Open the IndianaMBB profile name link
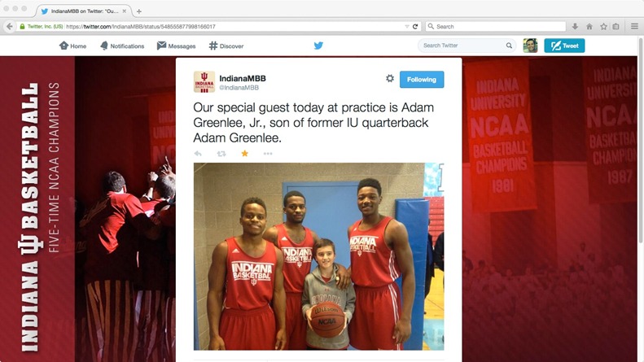644x362 pixels. [243, 78]
